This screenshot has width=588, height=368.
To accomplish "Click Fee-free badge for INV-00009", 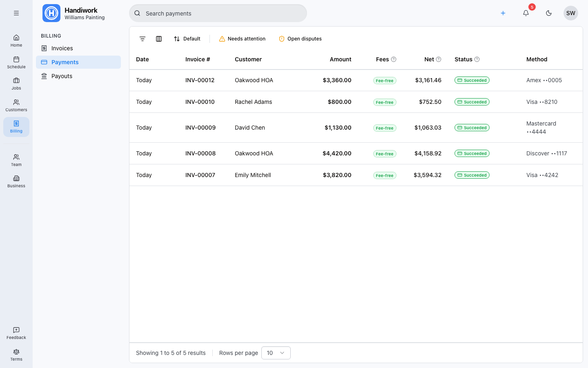I will (385, 128).
